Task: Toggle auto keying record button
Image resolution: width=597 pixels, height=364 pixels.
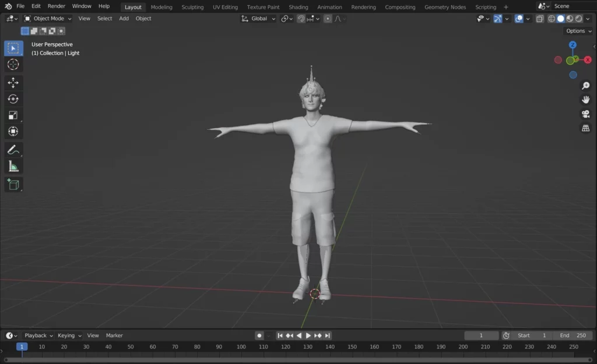Action: [259, 335]
